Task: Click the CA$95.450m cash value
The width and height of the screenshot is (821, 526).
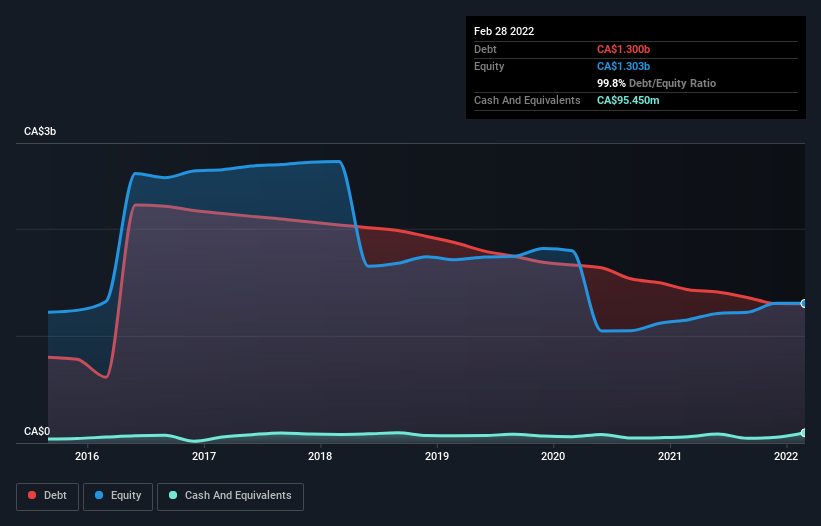Action: pyautogui.click(x=628, y=100)
